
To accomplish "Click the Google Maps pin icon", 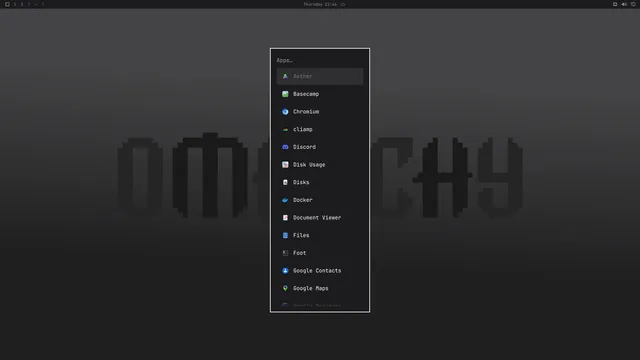I will click(285, 288).
